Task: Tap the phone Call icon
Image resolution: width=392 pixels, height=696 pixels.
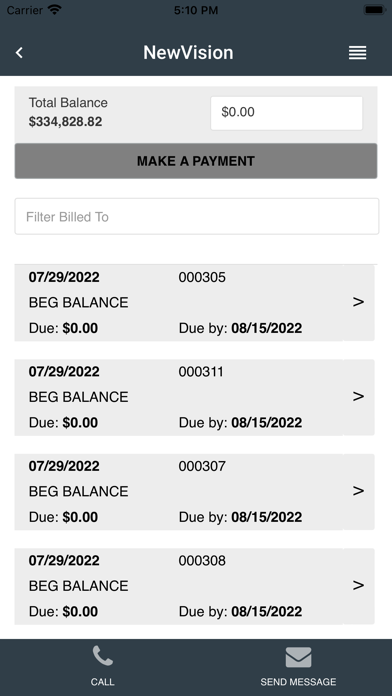Action: pos(103,656)
